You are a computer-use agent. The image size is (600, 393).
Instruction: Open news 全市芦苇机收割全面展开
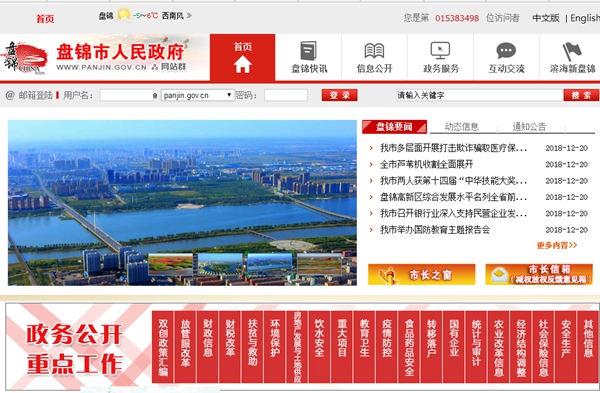point(426,165)
